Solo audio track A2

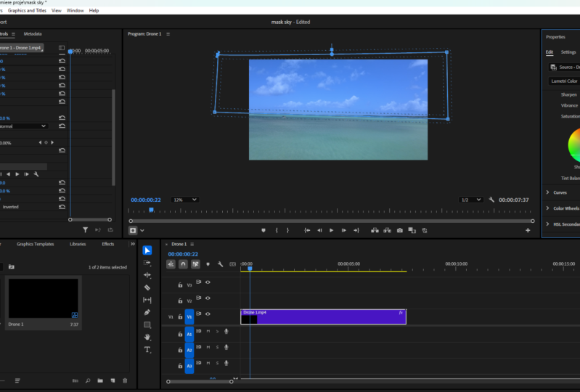point(217,347)
